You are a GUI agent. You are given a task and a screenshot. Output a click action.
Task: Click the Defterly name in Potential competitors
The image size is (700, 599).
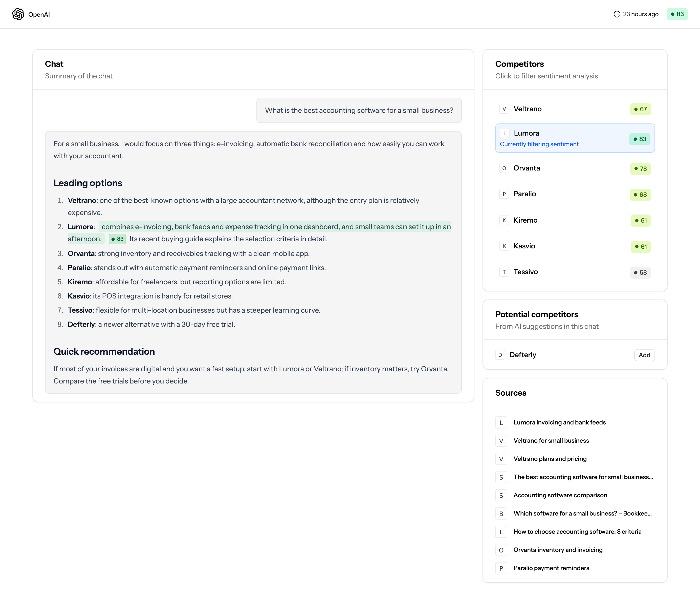523,355
